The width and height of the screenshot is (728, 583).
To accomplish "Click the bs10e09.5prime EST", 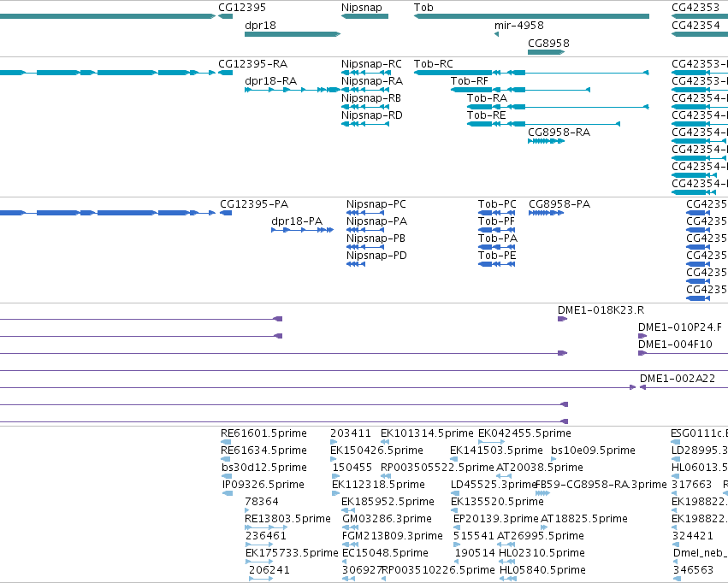I will pos(553,459).
